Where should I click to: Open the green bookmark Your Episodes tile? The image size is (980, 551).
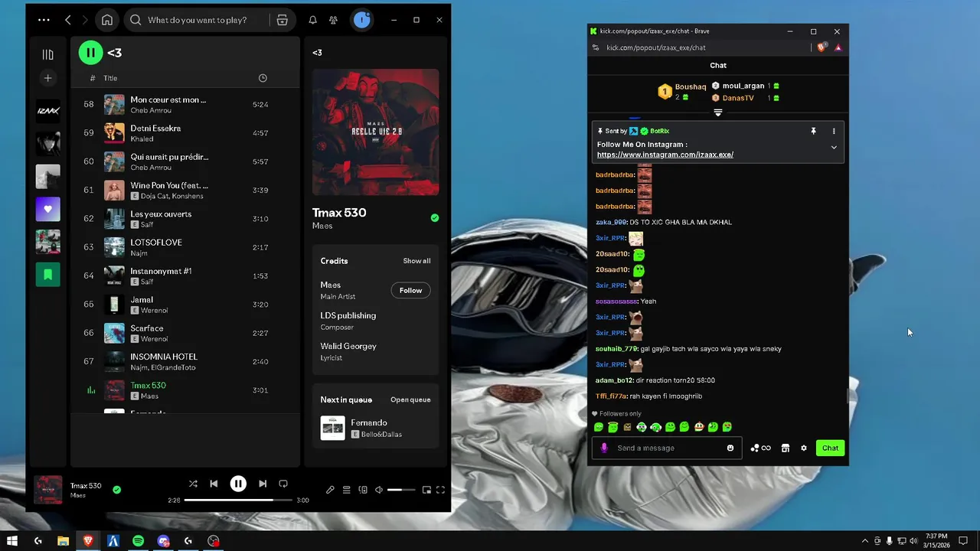click(47, 275)
